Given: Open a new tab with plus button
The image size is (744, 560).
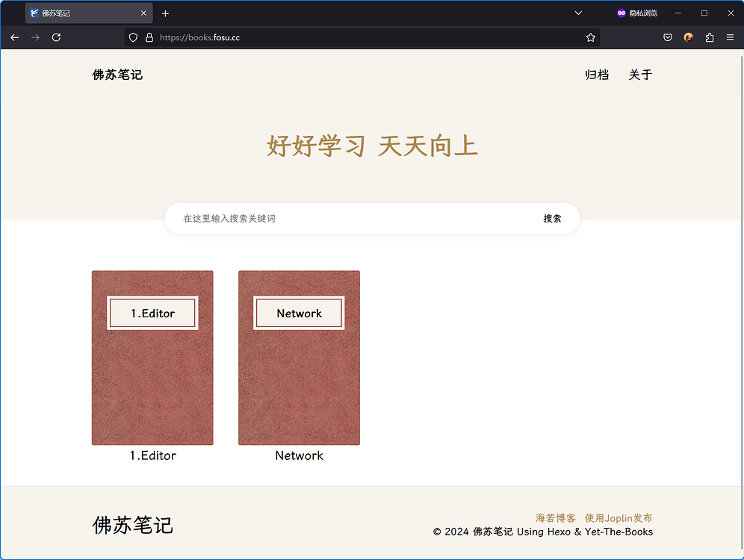Looking at the screenshot, I should pos(165,13).
